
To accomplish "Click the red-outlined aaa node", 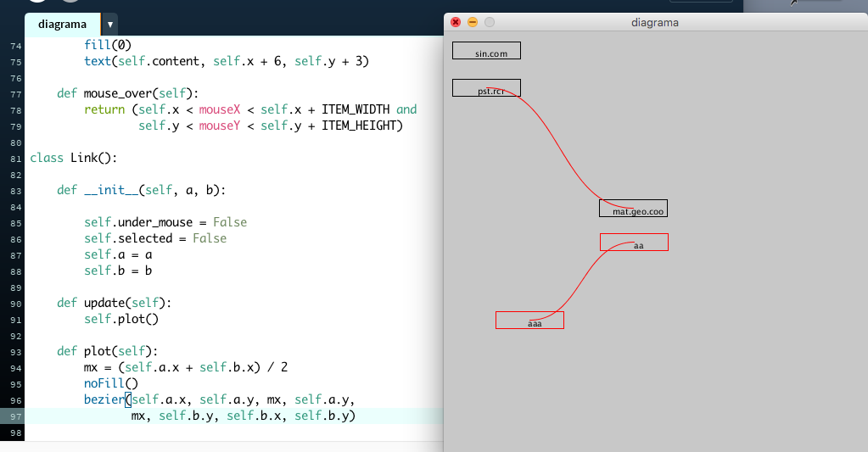I will point(529,320).
